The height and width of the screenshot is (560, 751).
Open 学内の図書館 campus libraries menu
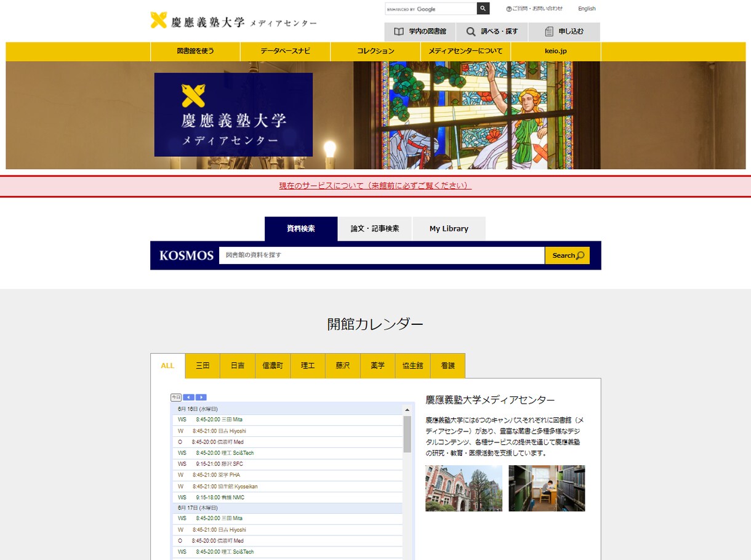pos(420,31)
